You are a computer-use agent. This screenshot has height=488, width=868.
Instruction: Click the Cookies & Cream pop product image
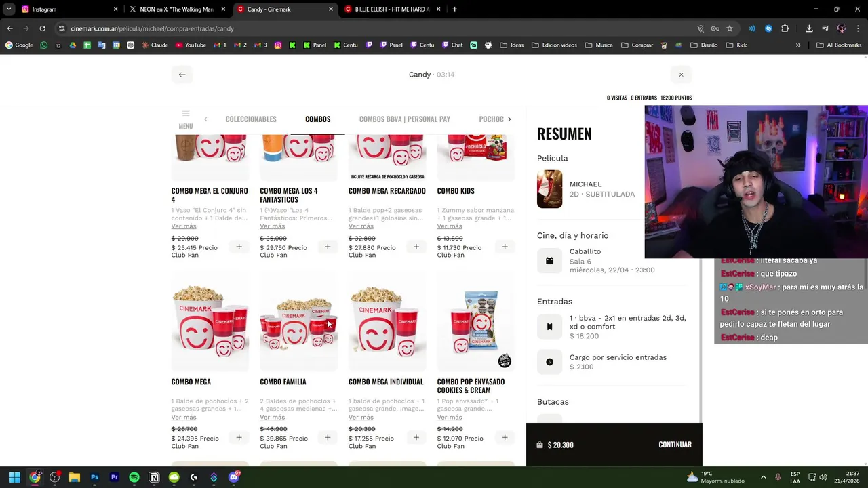[475, 323]
